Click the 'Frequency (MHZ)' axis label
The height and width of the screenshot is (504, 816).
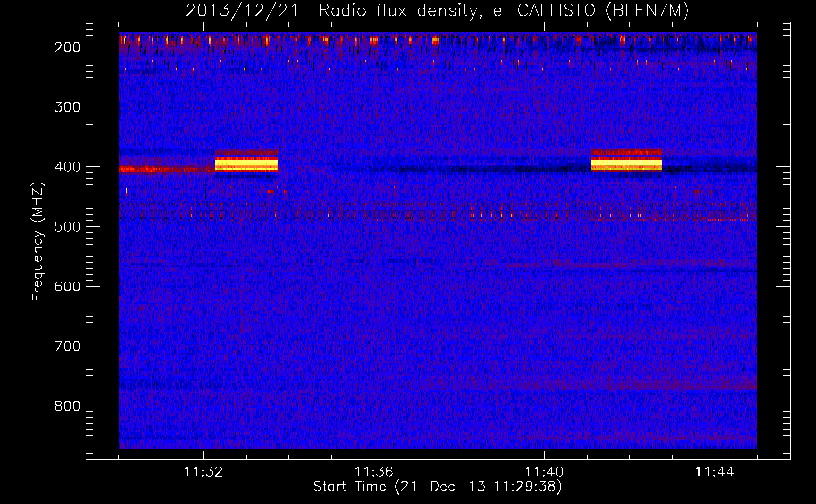(38, 242)
